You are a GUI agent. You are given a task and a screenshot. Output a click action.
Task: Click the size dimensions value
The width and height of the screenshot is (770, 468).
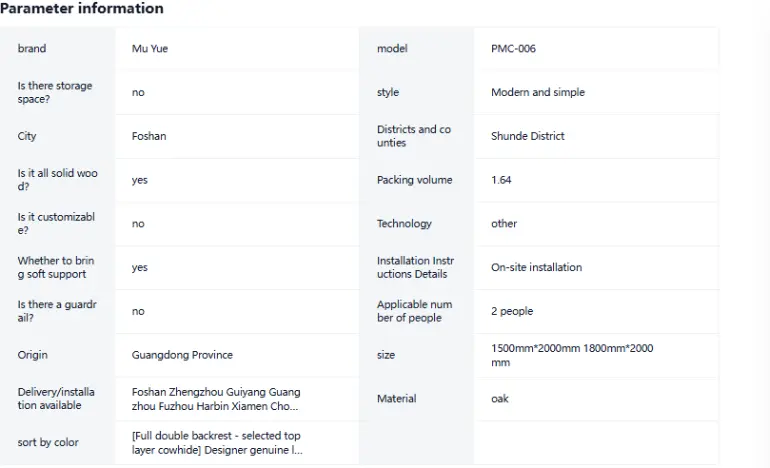pyautogui.click(x=572, y=355)
